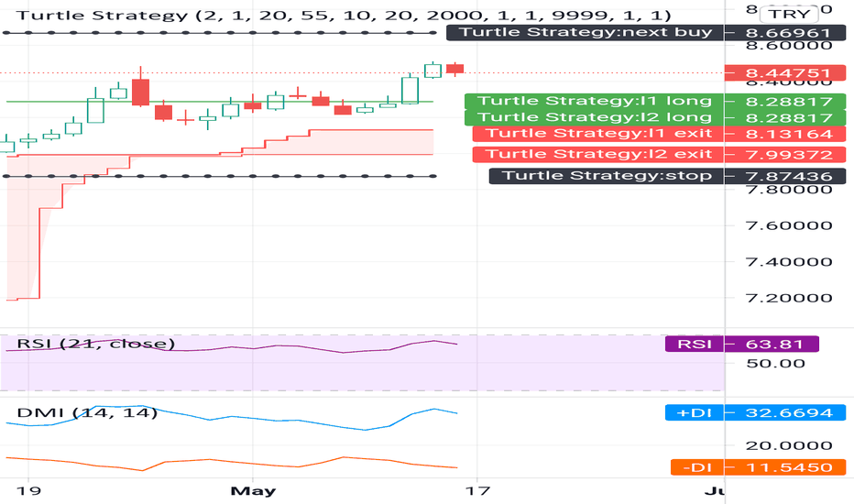Click the 'May' date axis label
The width and height of the screenshot is (854, 504).
point(253,491)
